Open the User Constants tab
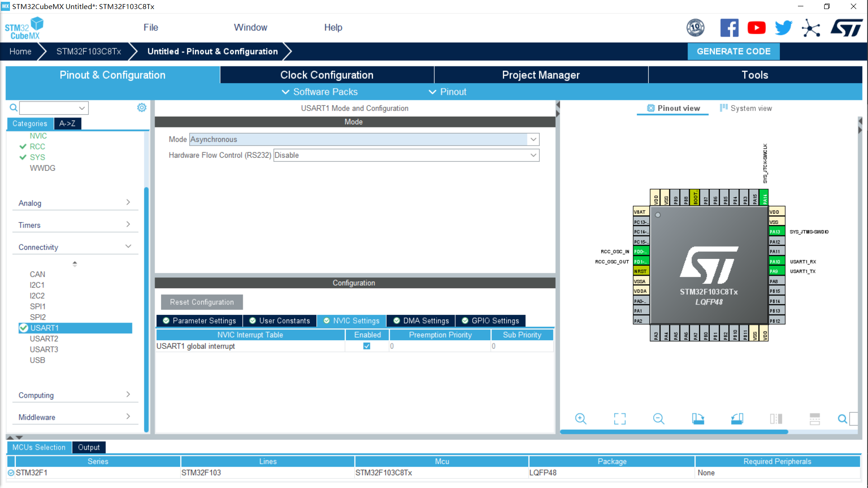The width and height of the screenshot is (868, 488). [x=280, y=321]
